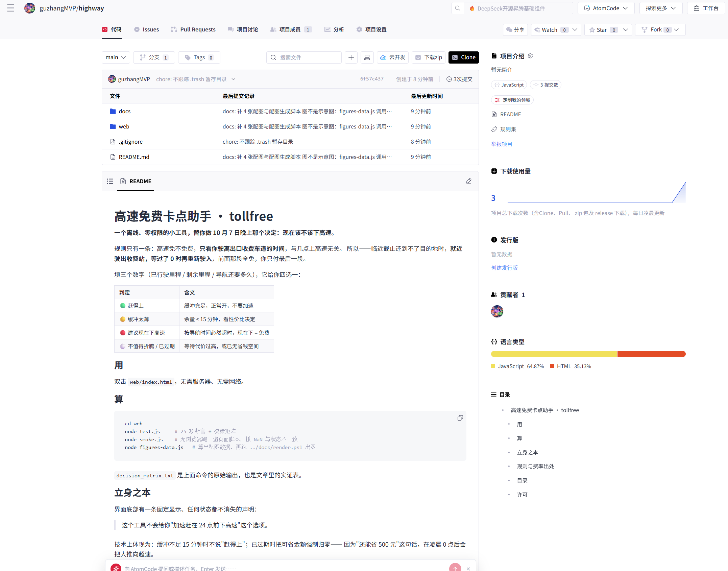Open the web folder
This screenshot has height=571, width=728.
point(124,126)
